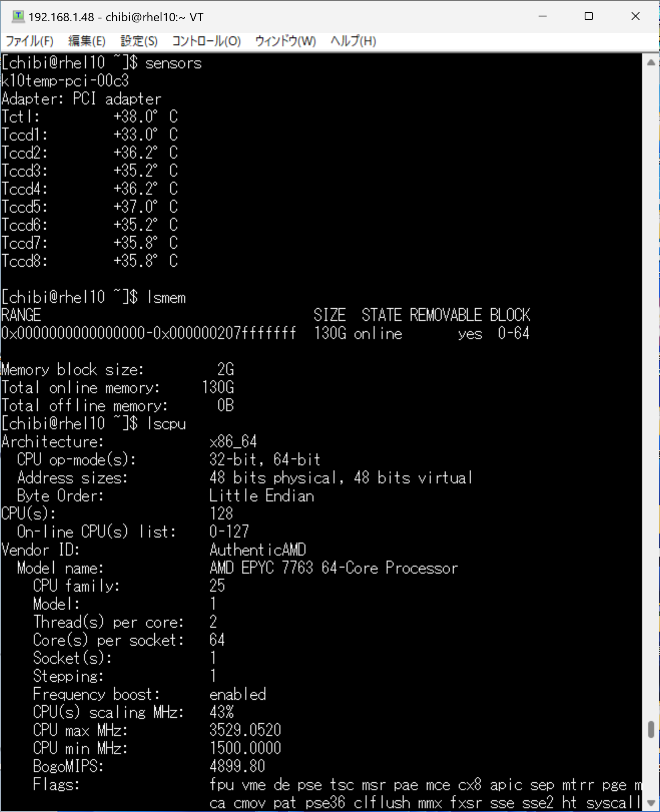Open the ヘルプ(H) menu
660x812 pixels.
pyautogui.click(x=353, y=41)
